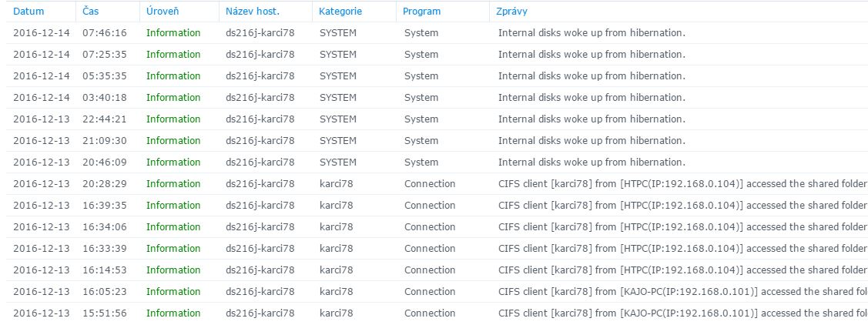
Task: Sort log by the Datum column header
Action: [28, 12]
